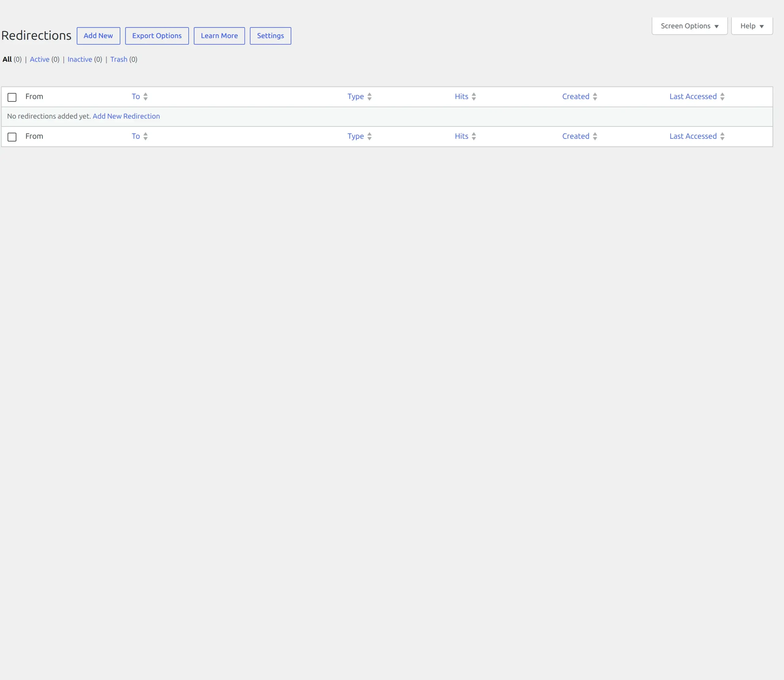Sort by Hits column in footer
The height and width of the screenshot is (680, 784).
pyautogui.click(x=461, y=136)
